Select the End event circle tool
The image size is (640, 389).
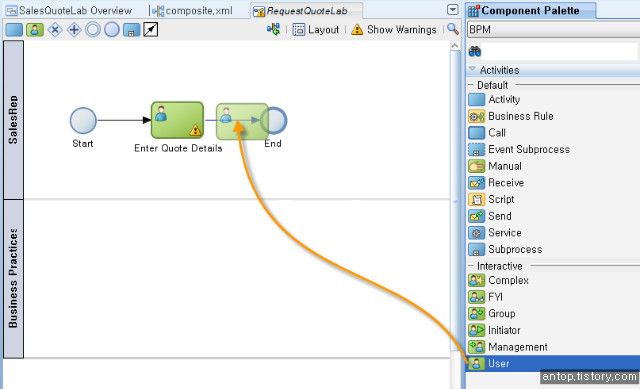[x=111, y=30]
